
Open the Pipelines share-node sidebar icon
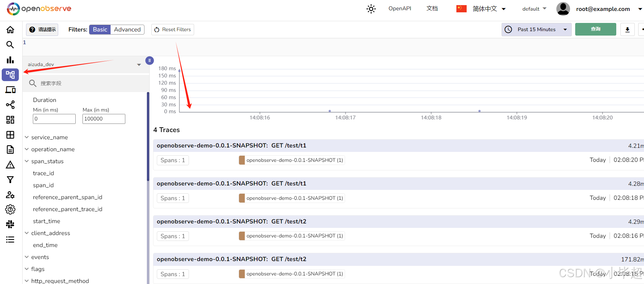(10, 105)
